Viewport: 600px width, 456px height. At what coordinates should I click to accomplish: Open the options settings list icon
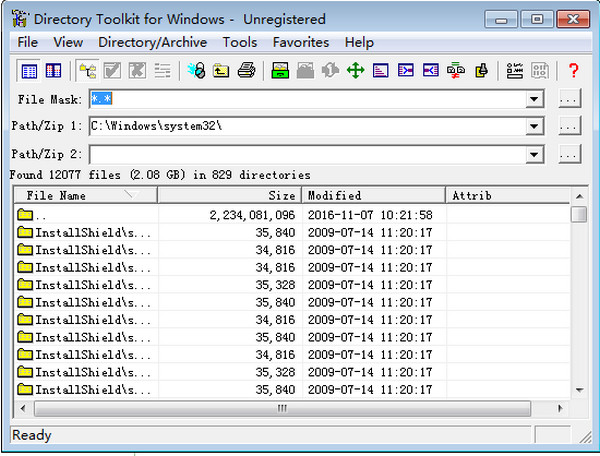click(x=515, y=71)
